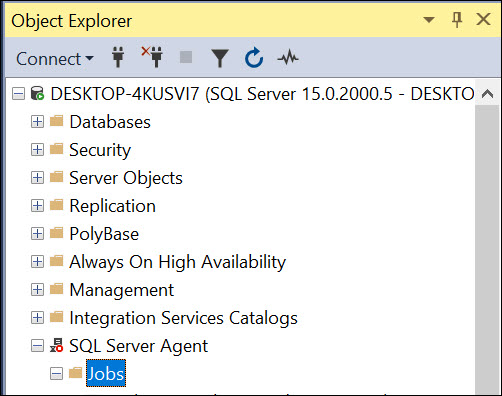The image size is (502, 396).
Task: Expand the Security node
Action: click(x=37, y=150)
